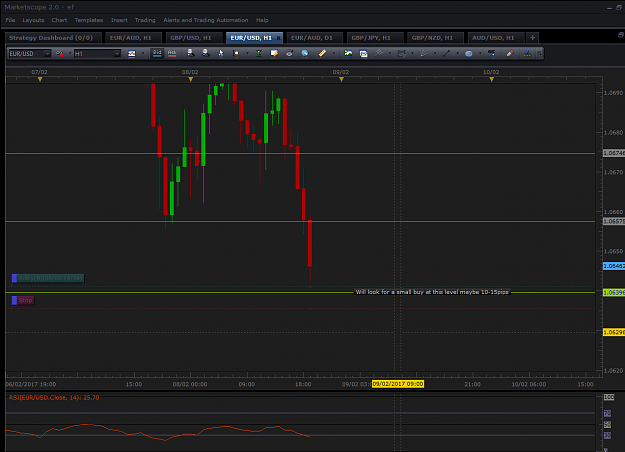
Task: Click the buy-level text annotation on chart
Action: [x=432, y=292]
